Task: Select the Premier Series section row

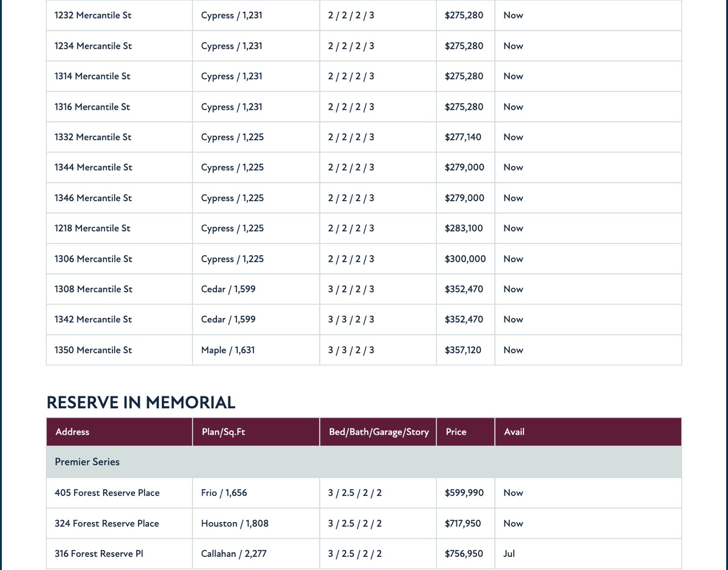Action: click(364, 462)
